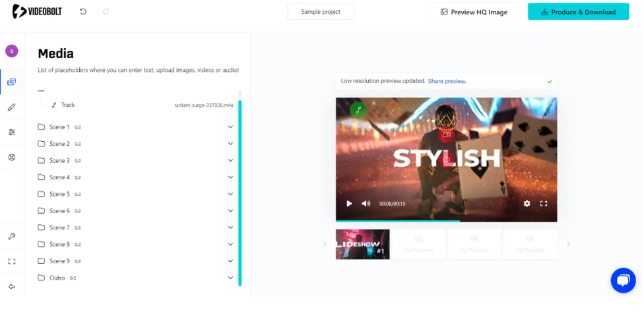Enter fullscreen in the video player
This screenshot has height=312, width=644.
point(544,203)
